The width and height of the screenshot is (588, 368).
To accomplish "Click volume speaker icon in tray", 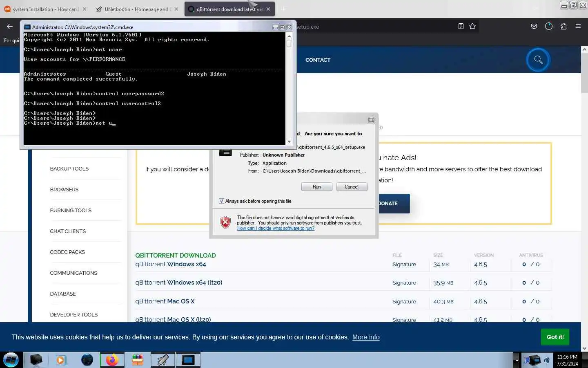I will coord(546,361).
